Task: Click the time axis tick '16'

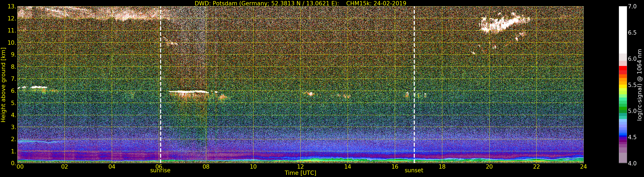Action: click(x=395, y=166)
